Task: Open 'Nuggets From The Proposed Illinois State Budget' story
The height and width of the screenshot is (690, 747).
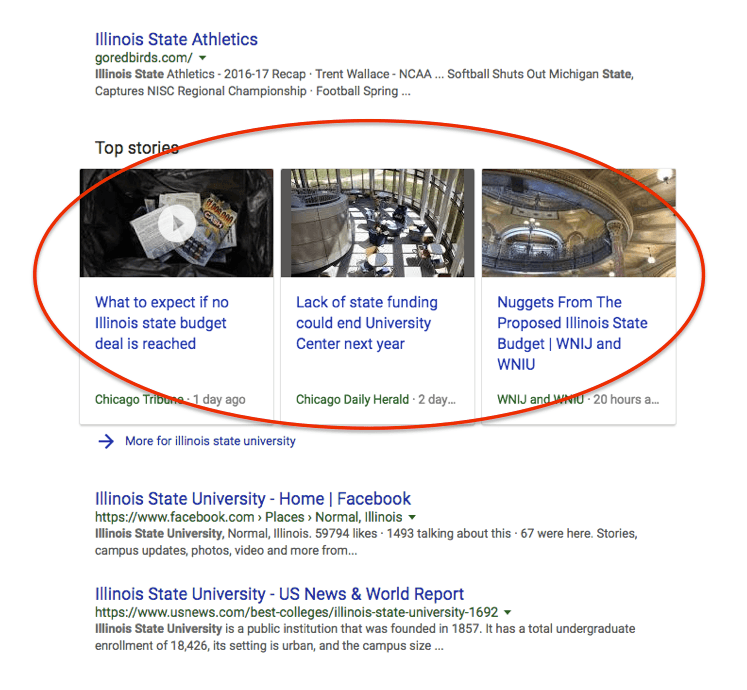Action: [x=572, y=333]
